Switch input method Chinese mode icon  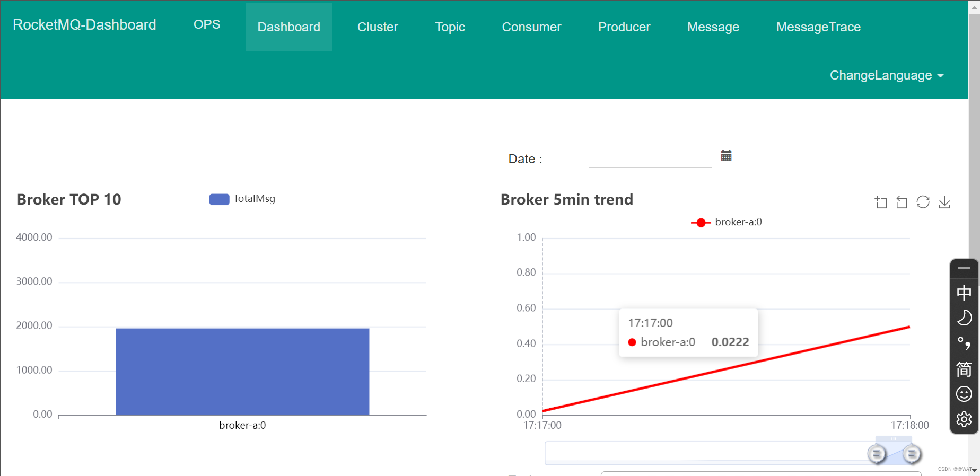coord(964,293)
